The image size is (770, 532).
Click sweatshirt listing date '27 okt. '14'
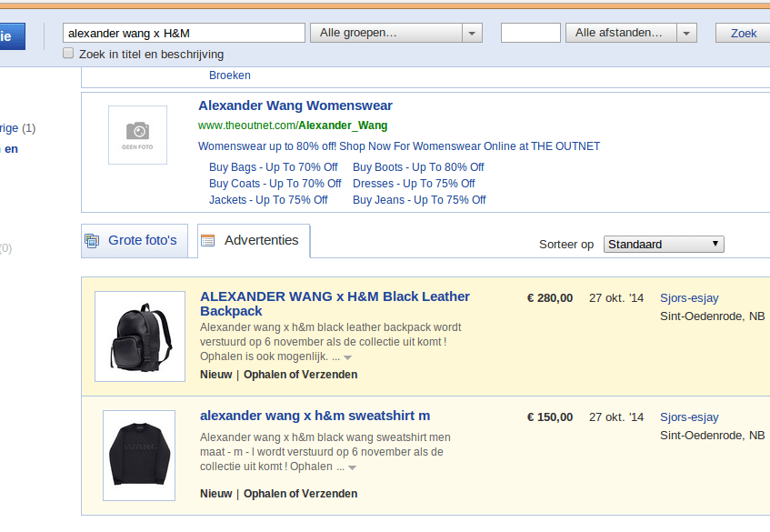click(616, 417)
